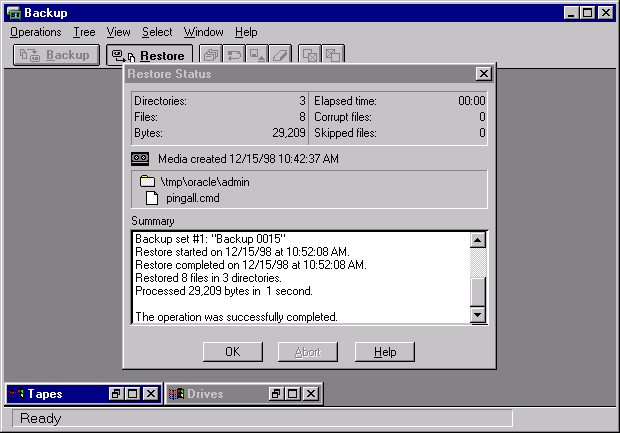This screenshot has width=620, height=433.
Task: Maximize the main Backup window
Action: coord(588,13)
